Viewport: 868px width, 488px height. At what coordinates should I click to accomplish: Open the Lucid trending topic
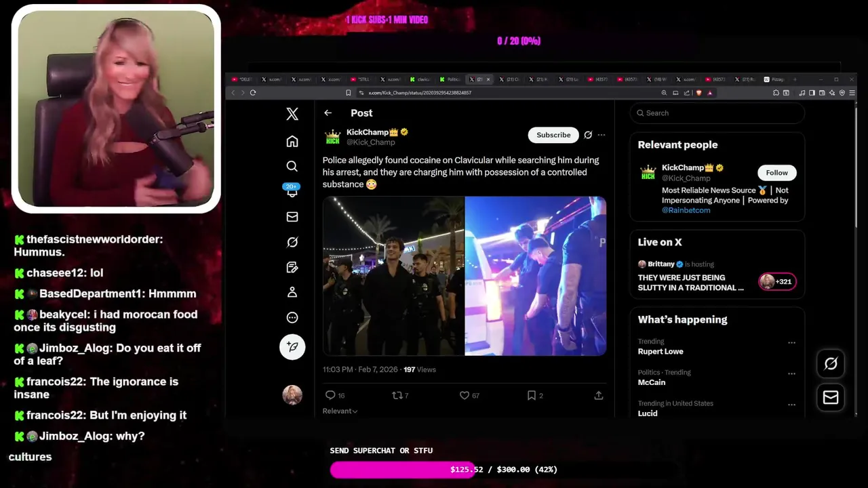click(x=648, y=413)
